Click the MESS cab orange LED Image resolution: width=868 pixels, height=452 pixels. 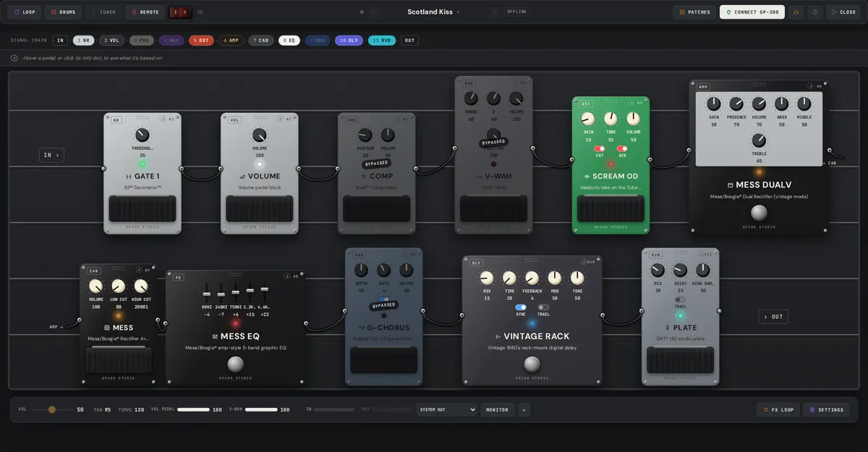click(x=119, y=316)
